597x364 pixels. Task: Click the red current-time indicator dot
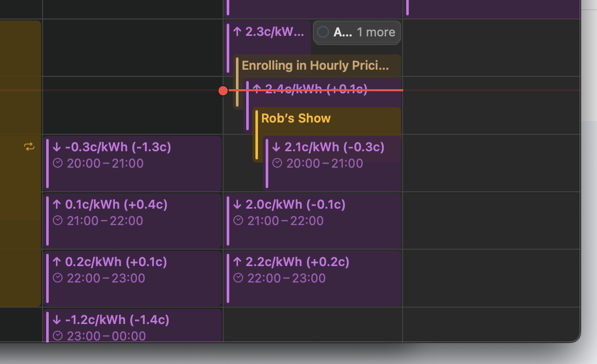[223, 91]
